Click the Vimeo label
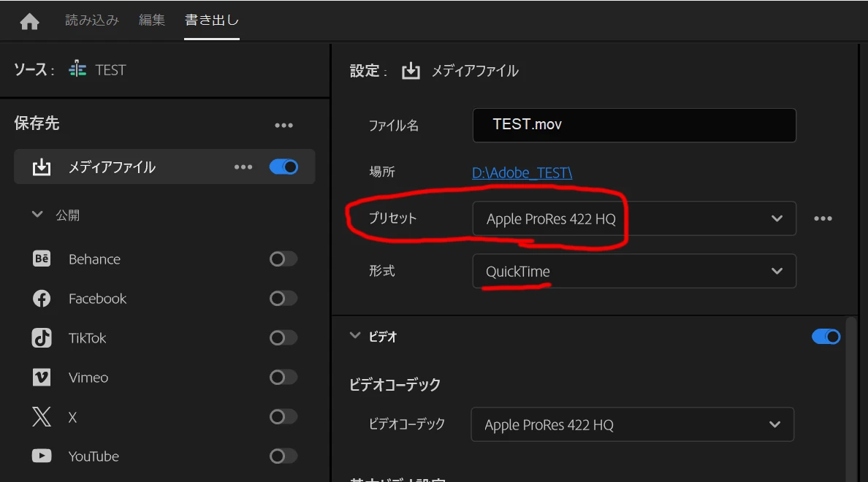 (88, 378)
